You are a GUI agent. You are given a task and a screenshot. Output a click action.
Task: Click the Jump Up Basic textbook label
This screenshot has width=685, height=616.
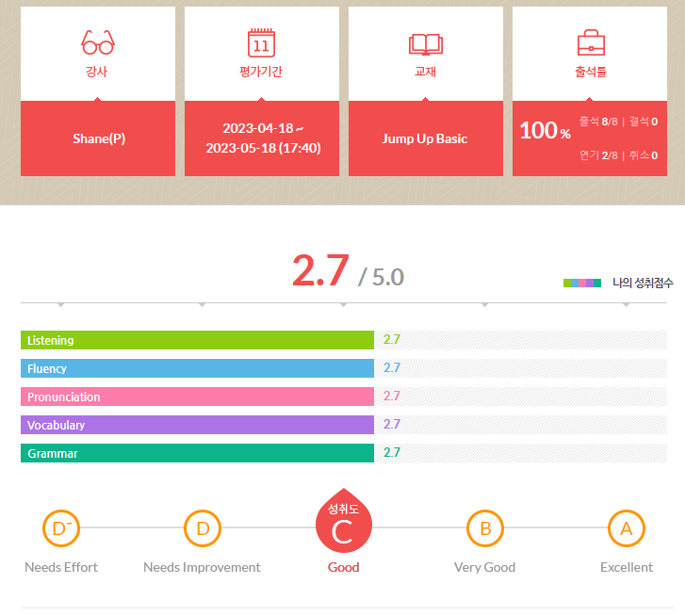click(x=425, y=138)
